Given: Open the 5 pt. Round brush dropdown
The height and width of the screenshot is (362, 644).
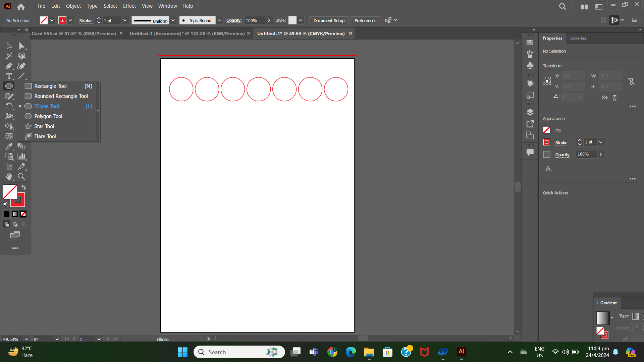Looking at the screenshot, I should pyautogui.click(x=219, y=20).
